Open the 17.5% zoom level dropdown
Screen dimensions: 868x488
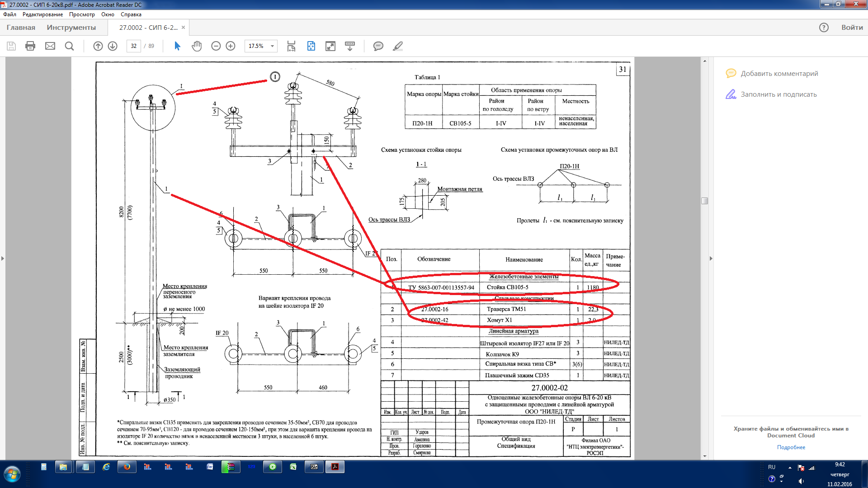(272, 46)
